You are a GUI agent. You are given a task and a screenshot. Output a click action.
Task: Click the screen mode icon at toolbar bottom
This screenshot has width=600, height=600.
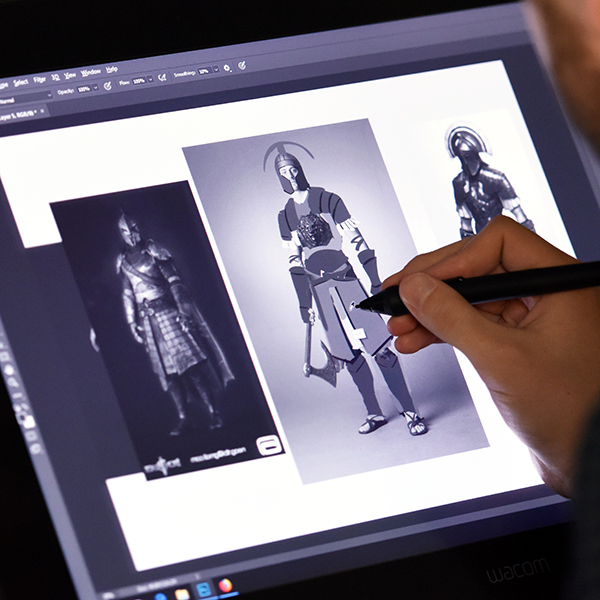[36, 449]
